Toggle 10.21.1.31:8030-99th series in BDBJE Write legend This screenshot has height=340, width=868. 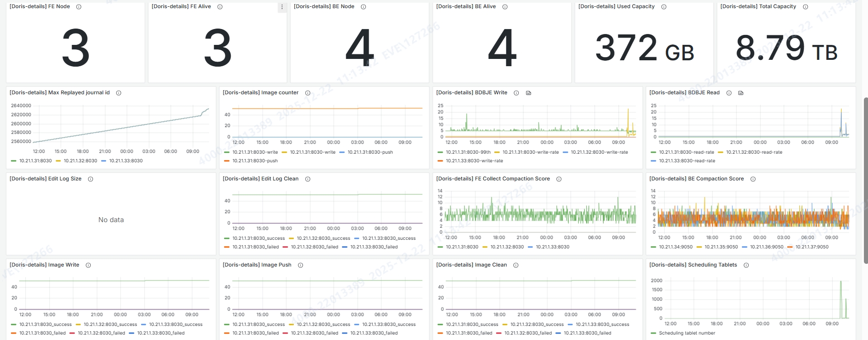click(x=468, y=152)
